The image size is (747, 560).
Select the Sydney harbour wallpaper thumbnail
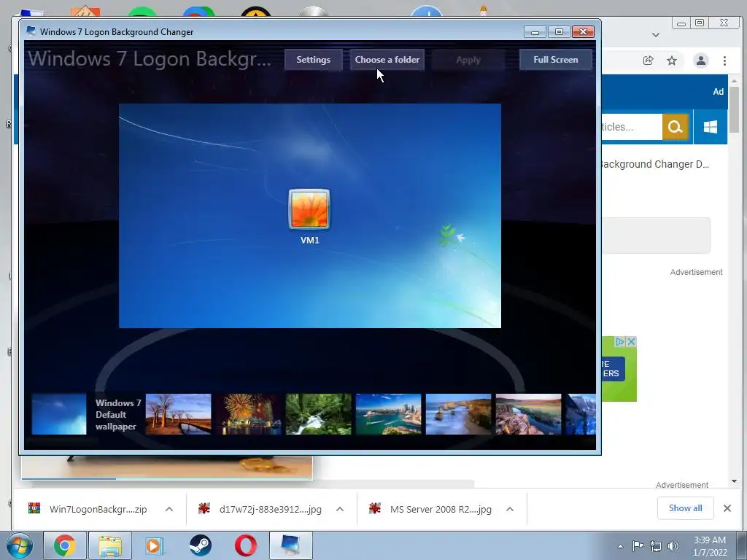(x=388, y=414)
